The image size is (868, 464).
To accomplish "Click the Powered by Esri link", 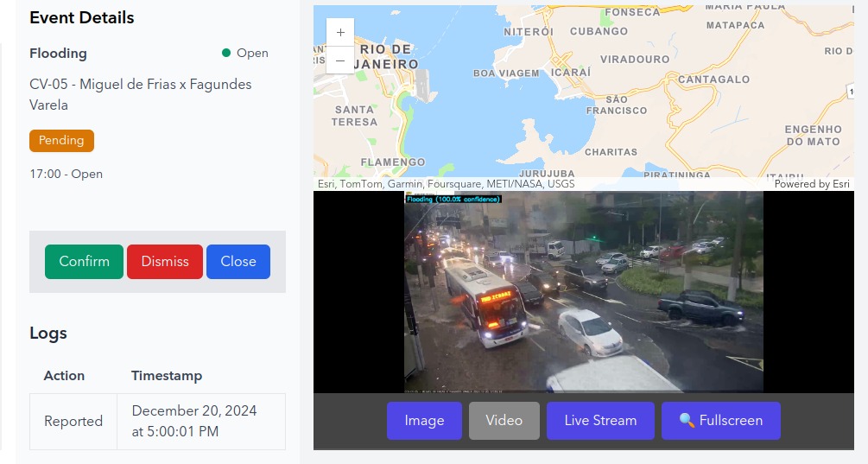I will click(812, 184).
